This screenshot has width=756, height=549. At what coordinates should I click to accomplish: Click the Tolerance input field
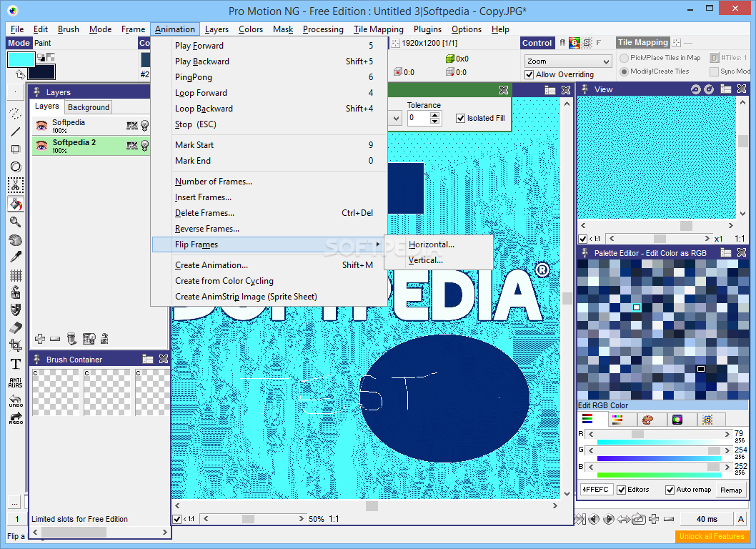click(x=419, y=118)
